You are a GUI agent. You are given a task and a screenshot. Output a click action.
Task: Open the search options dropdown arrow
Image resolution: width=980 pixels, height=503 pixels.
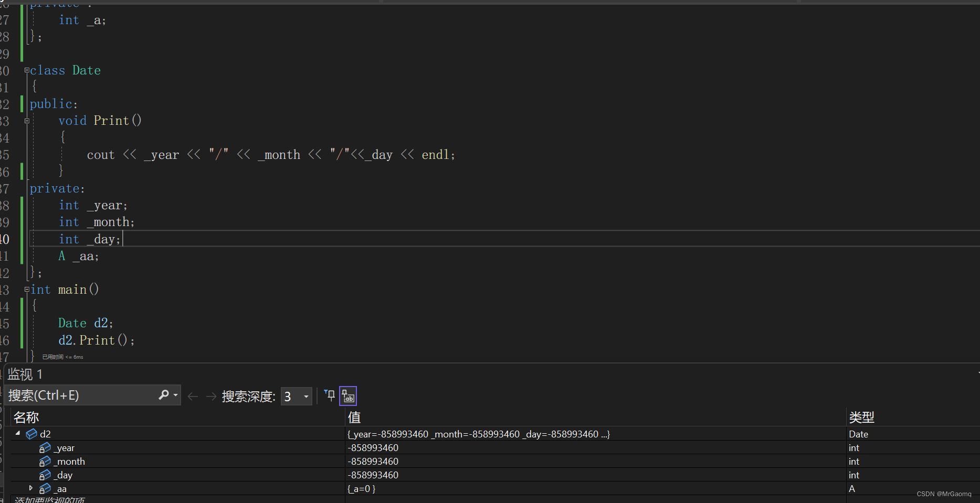pyautogui.click(x=175, y=395)
